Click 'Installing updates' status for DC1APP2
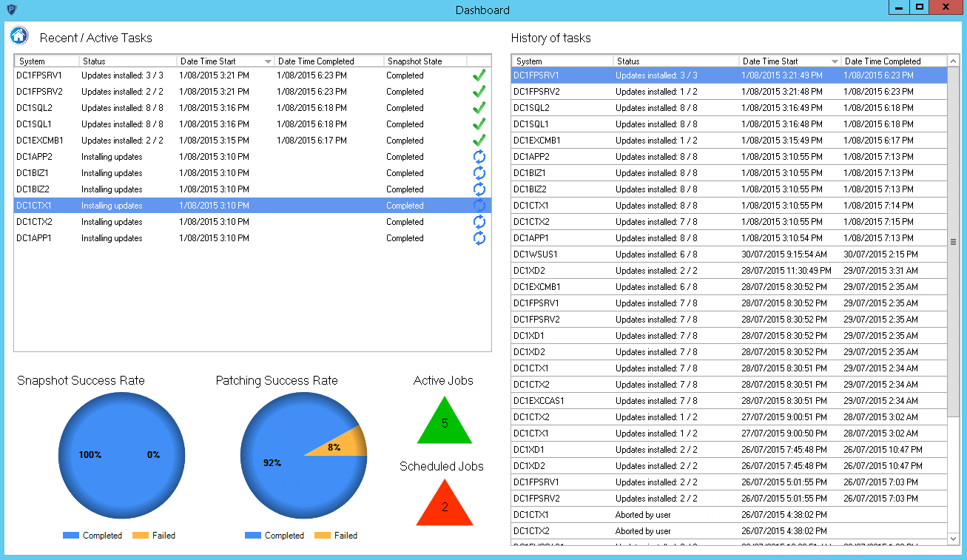 [x=112, y=156]
